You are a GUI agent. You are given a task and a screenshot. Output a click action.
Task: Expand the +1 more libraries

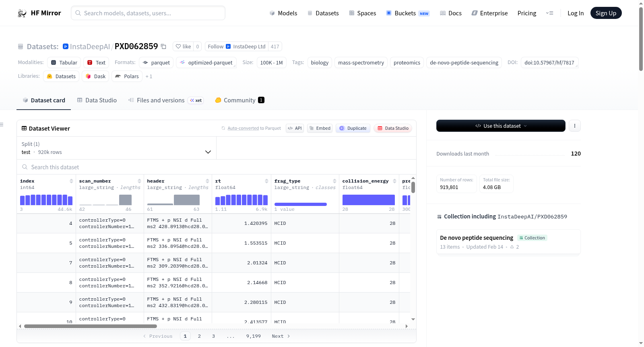[149, 76]
